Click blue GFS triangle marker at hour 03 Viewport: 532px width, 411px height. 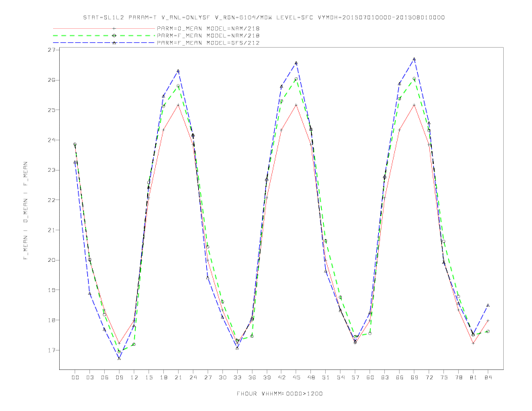tap(89, 293)
